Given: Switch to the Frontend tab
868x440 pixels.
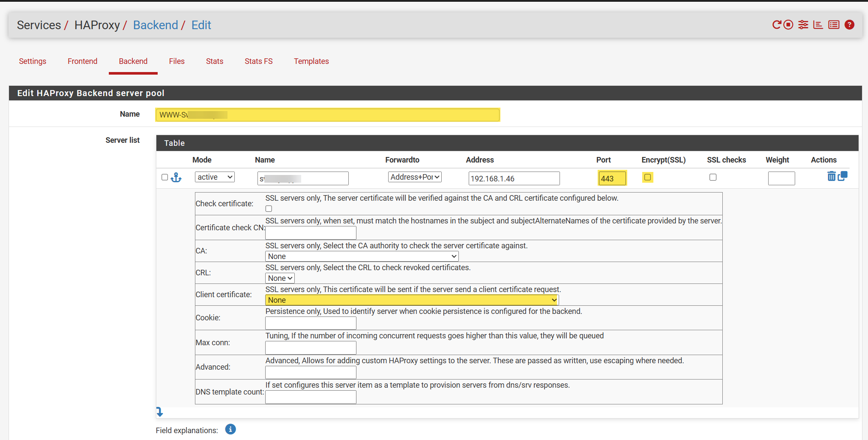Looking at the screenshot, I should coord(82,61).
